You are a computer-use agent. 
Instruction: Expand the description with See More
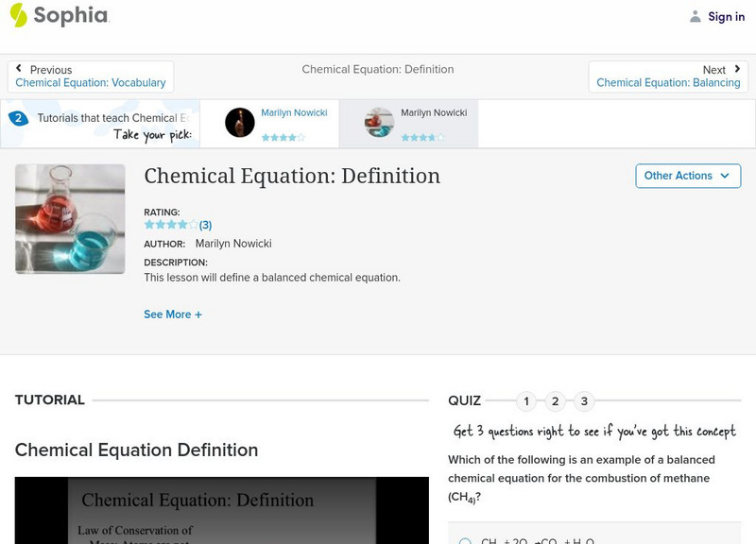pos(173,314)
